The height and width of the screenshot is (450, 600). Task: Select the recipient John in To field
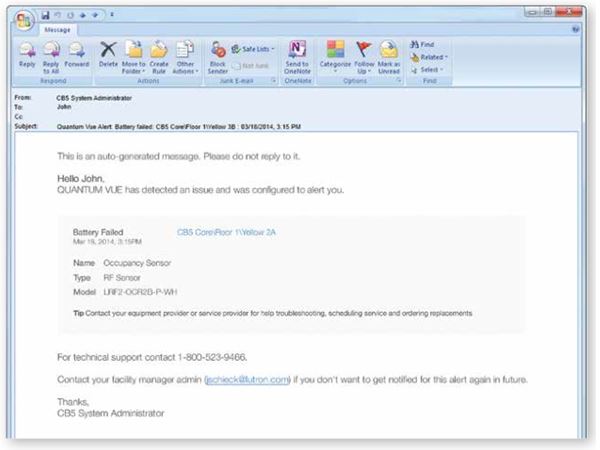tap(64, 107)
